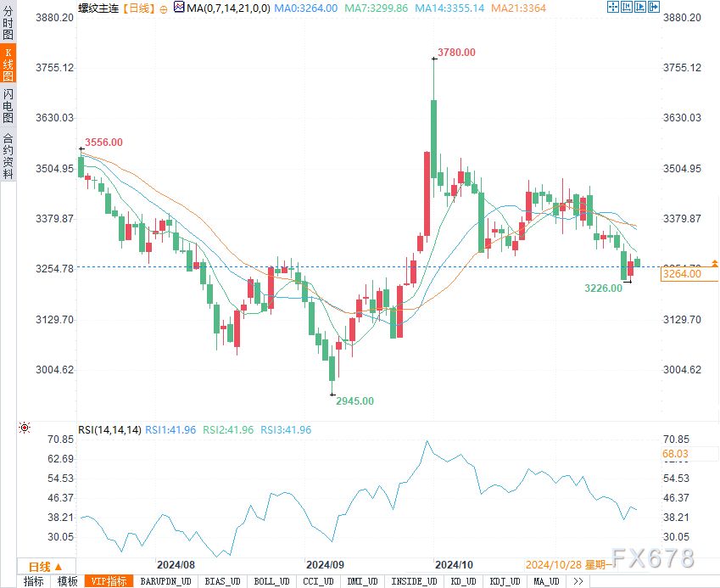Click the VIP指标 tab

[109, 581]
